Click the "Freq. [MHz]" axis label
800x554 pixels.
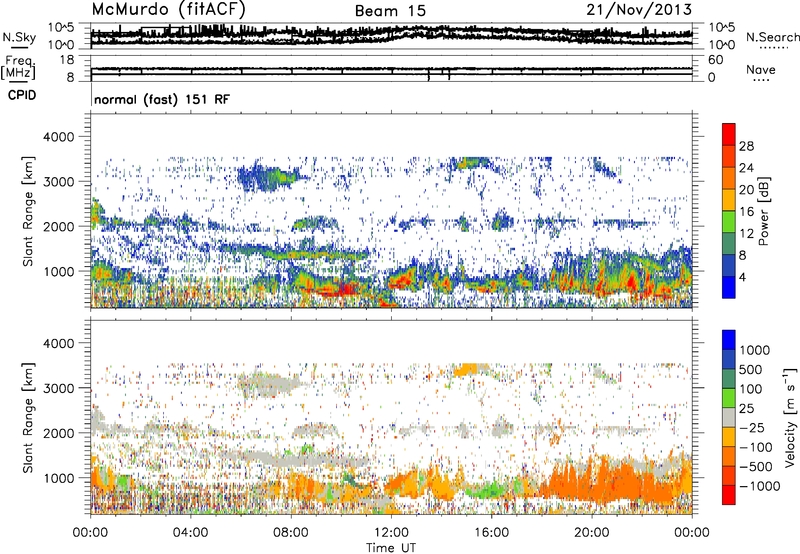[x=18, y=68]
